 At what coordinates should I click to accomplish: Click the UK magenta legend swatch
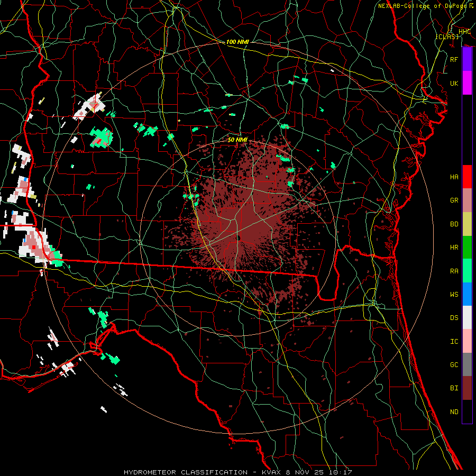click(467, 83)
